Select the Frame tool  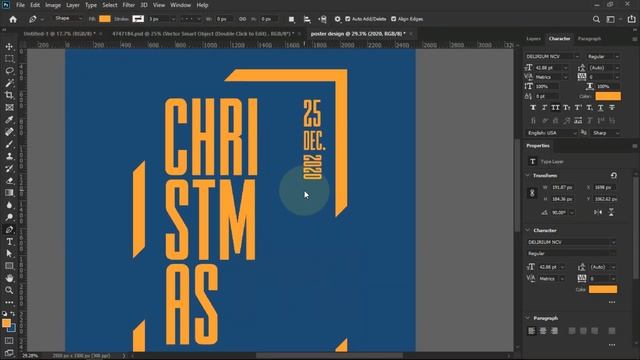pyautogui.click(x=9, y=107)
